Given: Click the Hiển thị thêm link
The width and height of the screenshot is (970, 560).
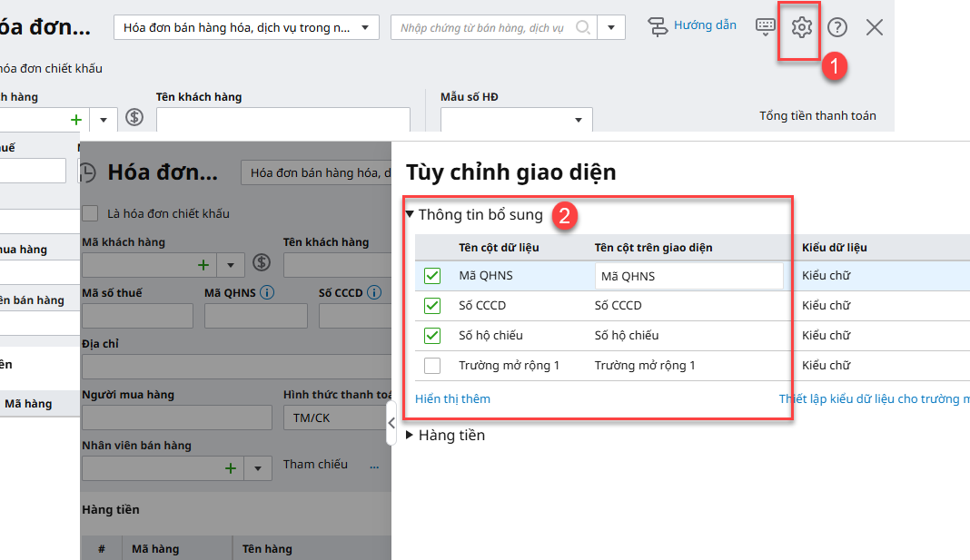Looking at the screenshot, I should [x=452, y=398].
